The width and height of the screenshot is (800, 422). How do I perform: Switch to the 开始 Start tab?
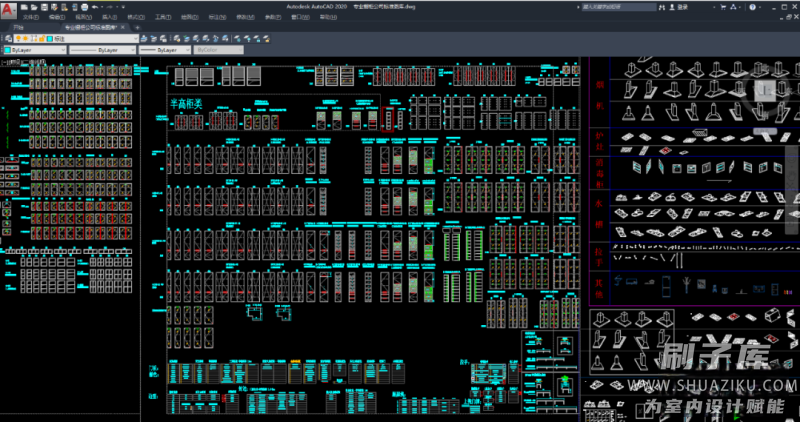(x=18, y=28)
